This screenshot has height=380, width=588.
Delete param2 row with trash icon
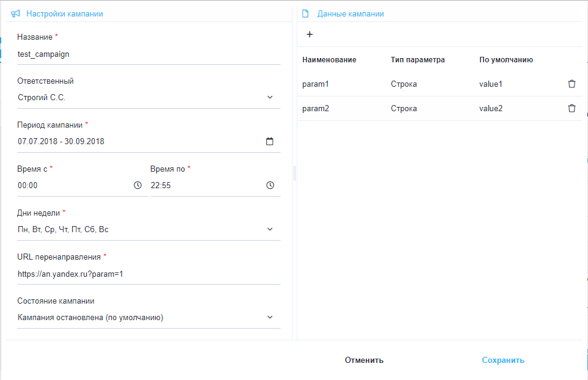pyautogui.click(x=572, y=108)
